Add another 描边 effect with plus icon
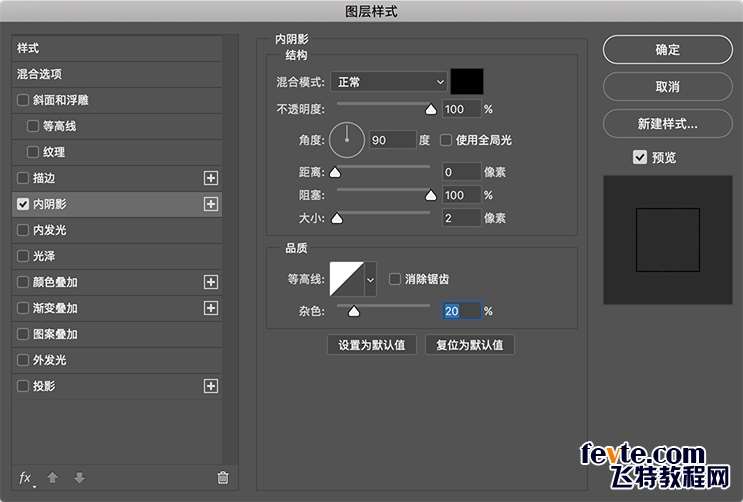This screenshot has height=502, width=743. (x=211, y=178)
